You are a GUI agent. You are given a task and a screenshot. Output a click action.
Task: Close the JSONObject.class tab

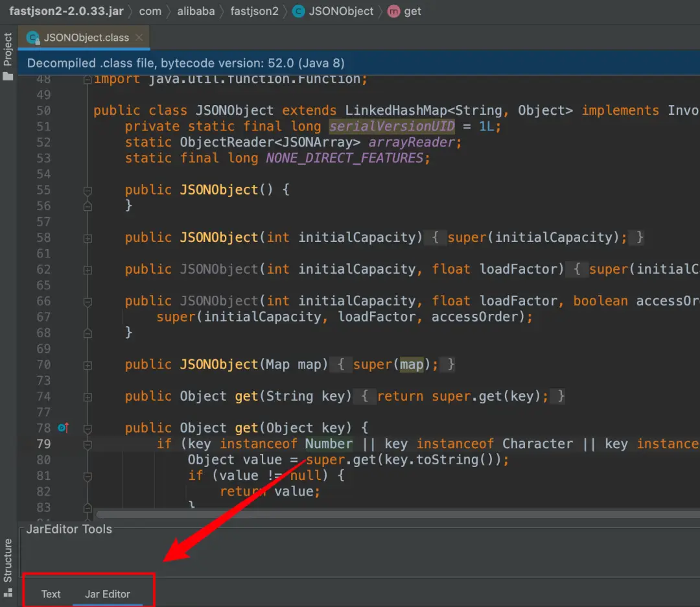point(139,38)
